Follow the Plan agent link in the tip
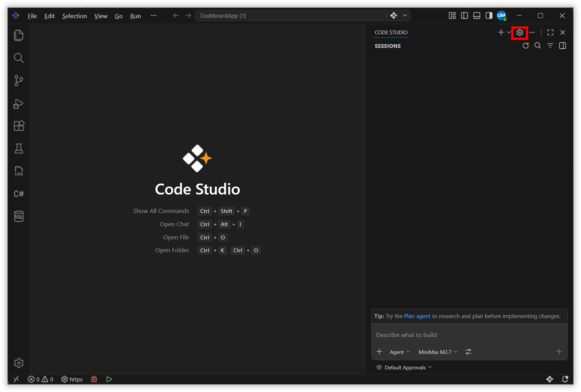The image size is (581, 392). (417, 316)
